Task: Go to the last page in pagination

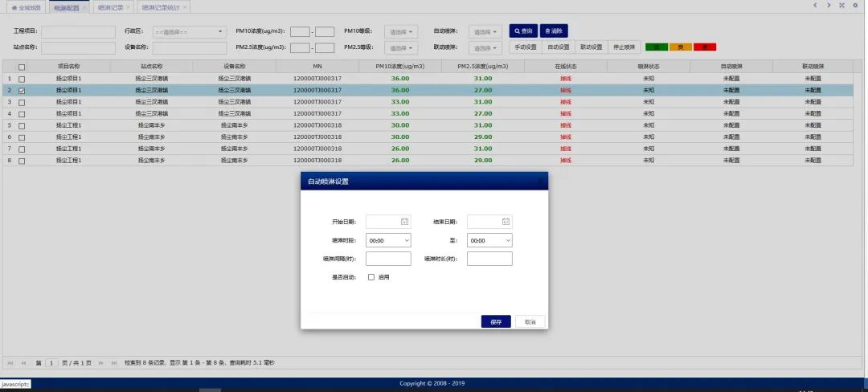Action: point(114,363)
